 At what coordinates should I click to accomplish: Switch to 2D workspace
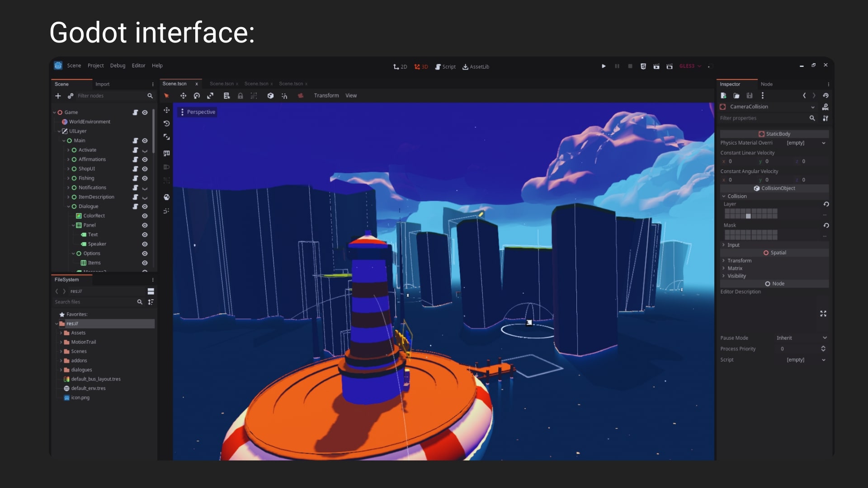400,66
